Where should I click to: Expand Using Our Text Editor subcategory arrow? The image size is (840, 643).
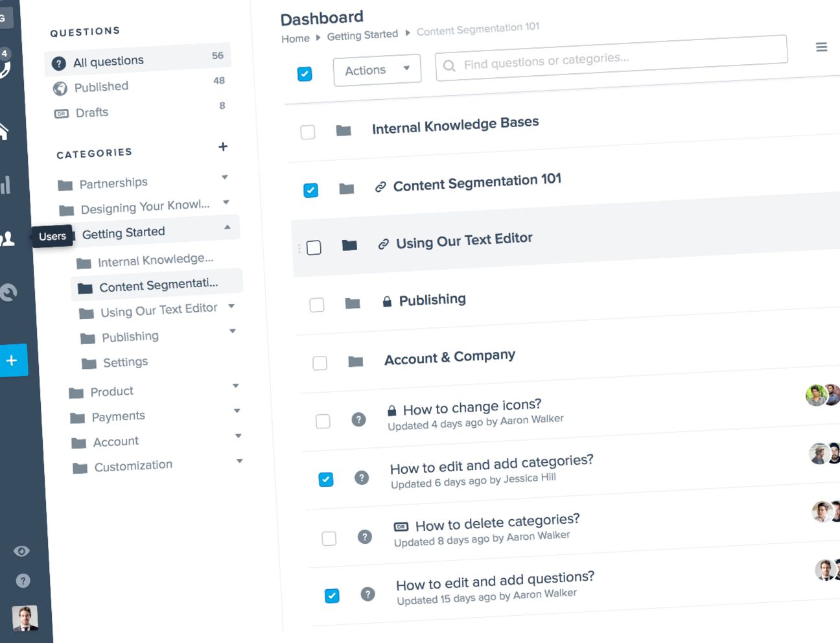coord(231,306)
